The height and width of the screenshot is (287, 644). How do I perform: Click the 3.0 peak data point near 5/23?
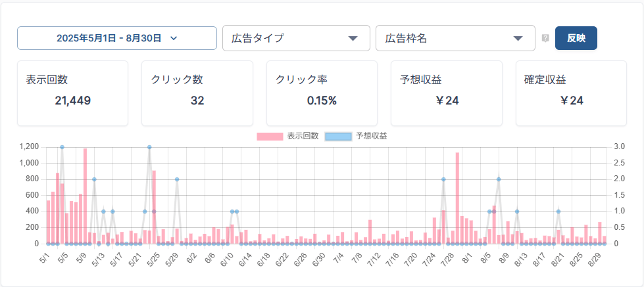pyautogui.click(x=149, y=147)
